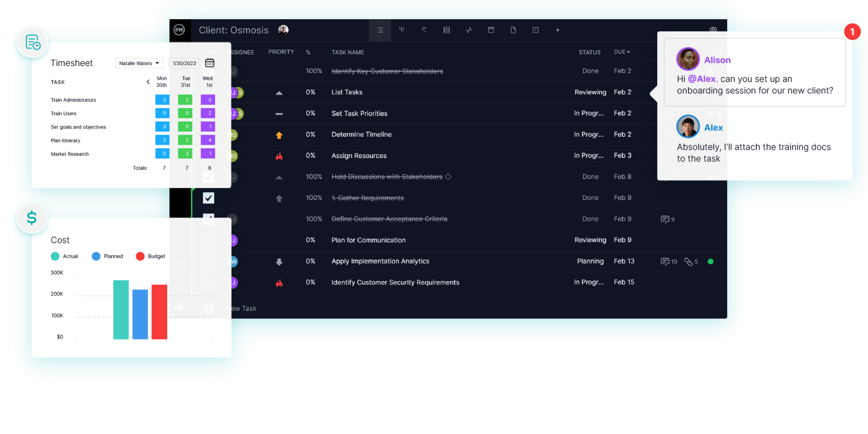Add a New Task row
This screenshot has height=434, width=868.
click(x=241, y=308)
